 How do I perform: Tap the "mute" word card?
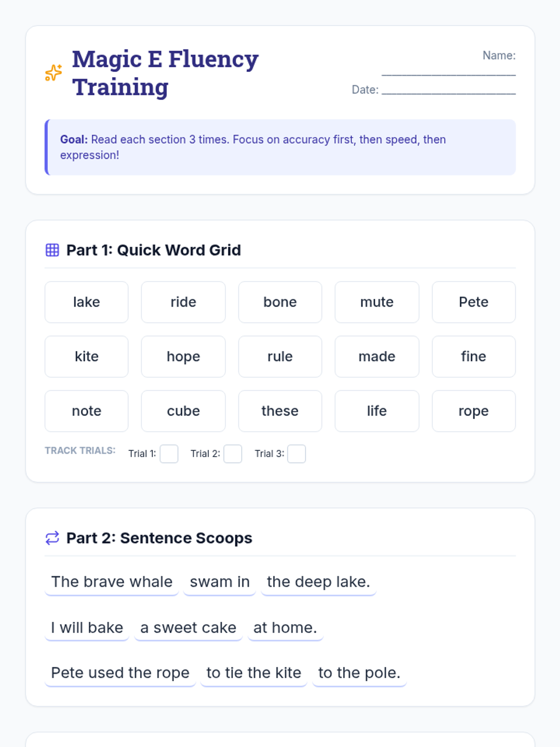click(x=377, y=302)
